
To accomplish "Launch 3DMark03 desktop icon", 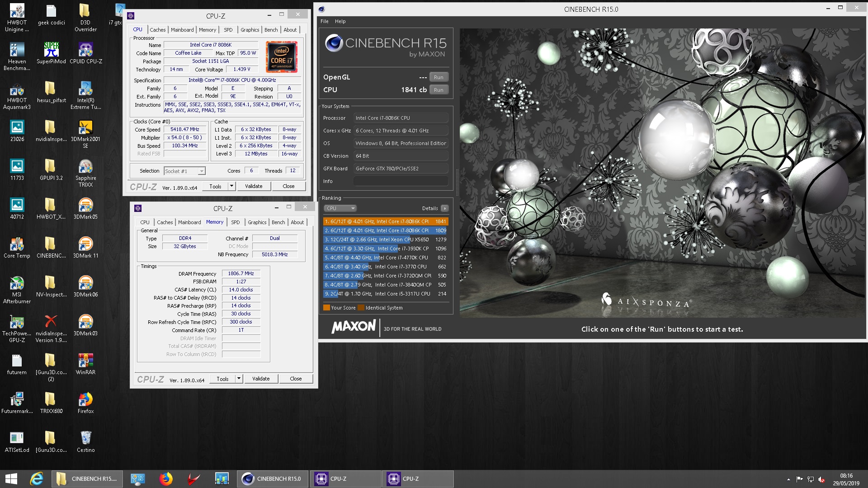I will [85, 325].
